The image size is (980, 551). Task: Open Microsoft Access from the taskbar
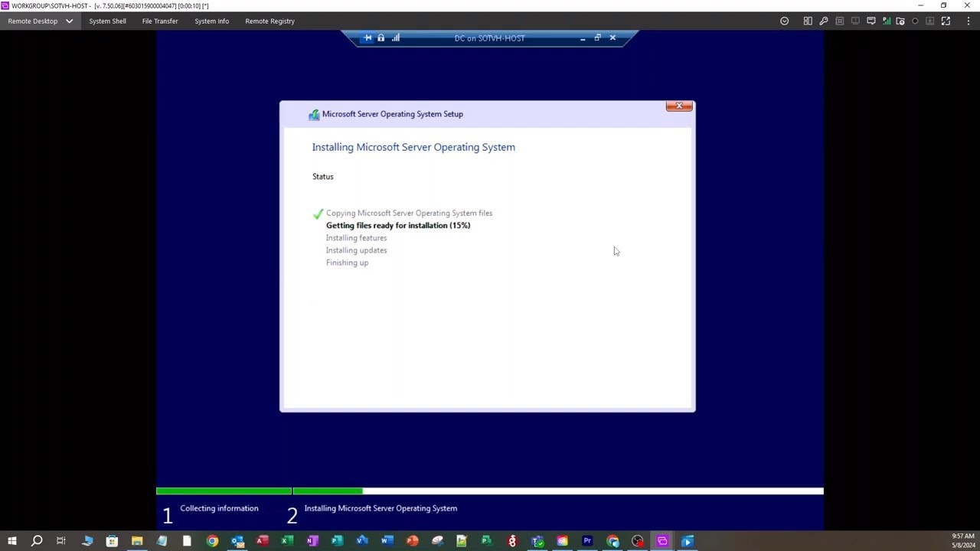point(263,542)
